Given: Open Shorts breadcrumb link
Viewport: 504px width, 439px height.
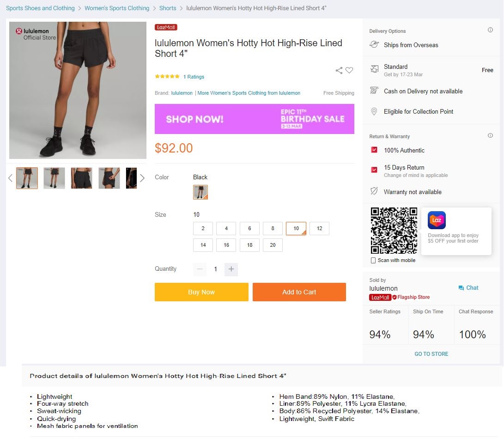Looking at the screenshot, I should [x=168, y=8].
